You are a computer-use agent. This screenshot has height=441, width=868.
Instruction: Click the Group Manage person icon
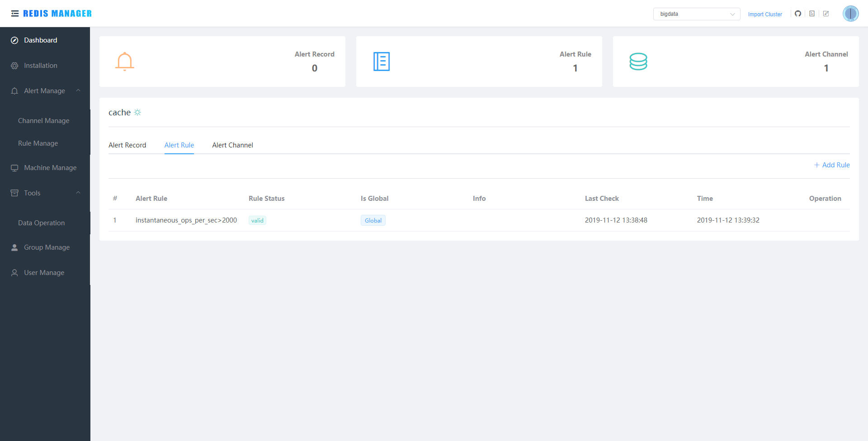tap(14, 247)
